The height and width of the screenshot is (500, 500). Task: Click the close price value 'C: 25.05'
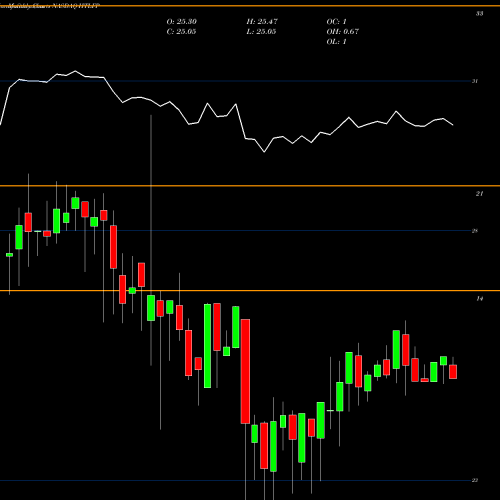[181, 32]
